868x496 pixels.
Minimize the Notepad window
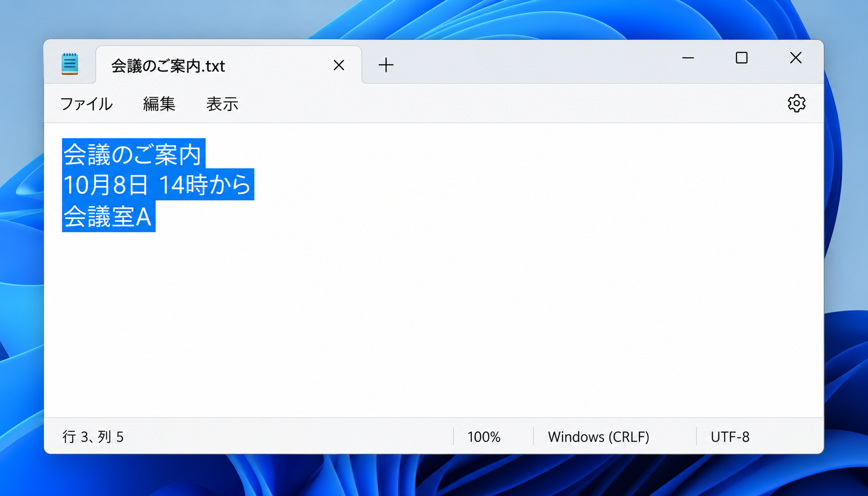[688, 58]
